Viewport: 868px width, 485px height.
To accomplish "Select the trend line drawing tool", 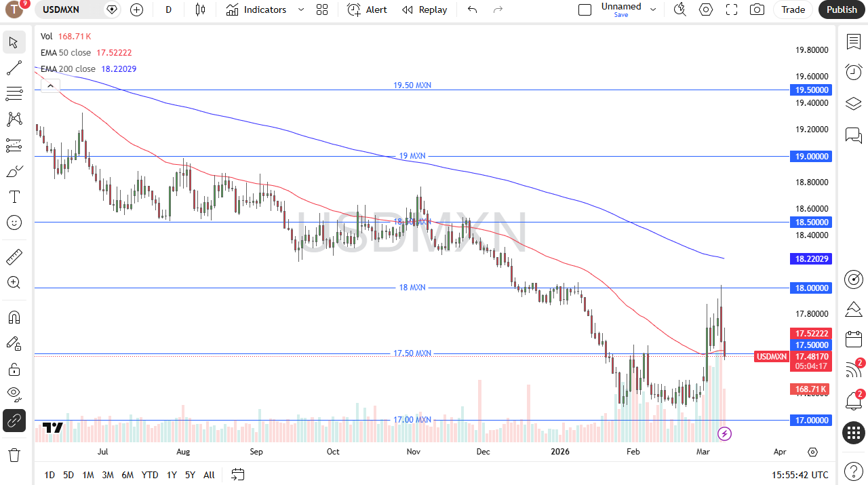I will coord(14,68).
